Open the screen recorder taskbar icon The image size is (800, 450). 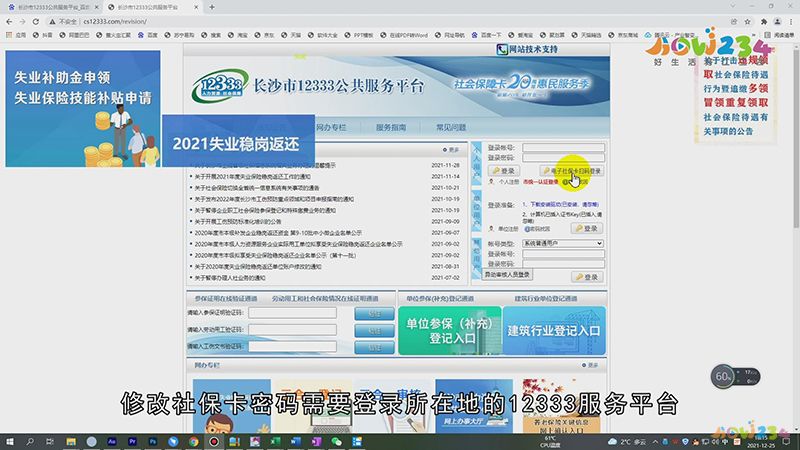[x=214, y=441]
